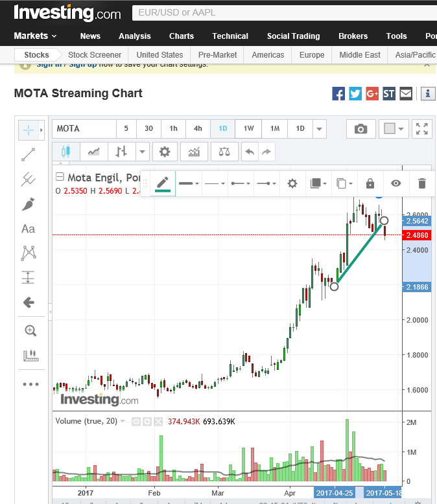This screenshot has height=504, width=437.
Task: Open Markets dropdown menu
Action: click(x=35, y=36)
